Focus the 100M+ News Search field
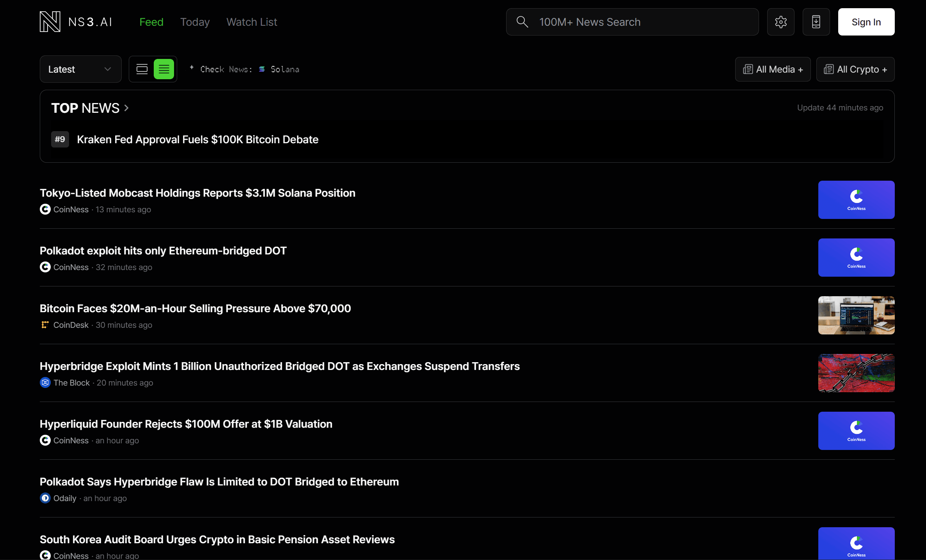This screenshot has height=560, width=926. pyautogui.click(x=632, y=22)
